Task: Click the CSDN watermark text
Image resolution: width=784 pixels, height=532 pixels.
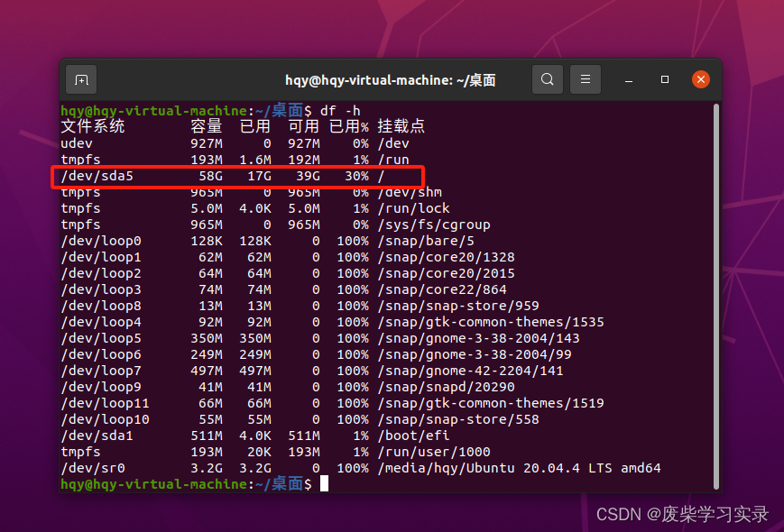Action: (681, 514)
